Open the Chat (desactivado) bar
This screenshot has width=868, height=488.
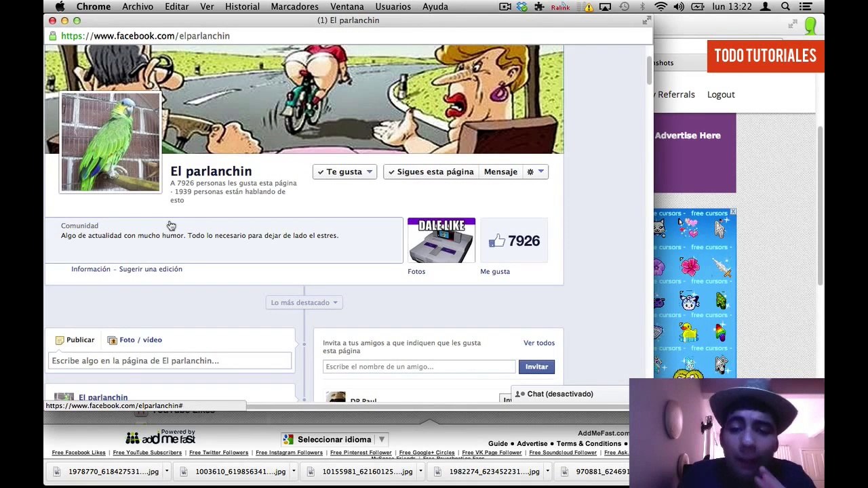[571, 394]
